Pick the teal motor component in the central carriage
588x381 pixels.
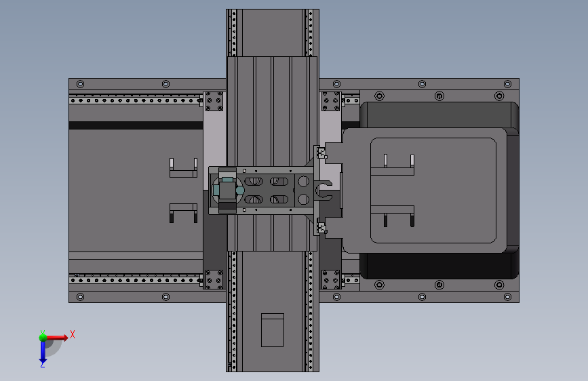(x=227, y=190)
